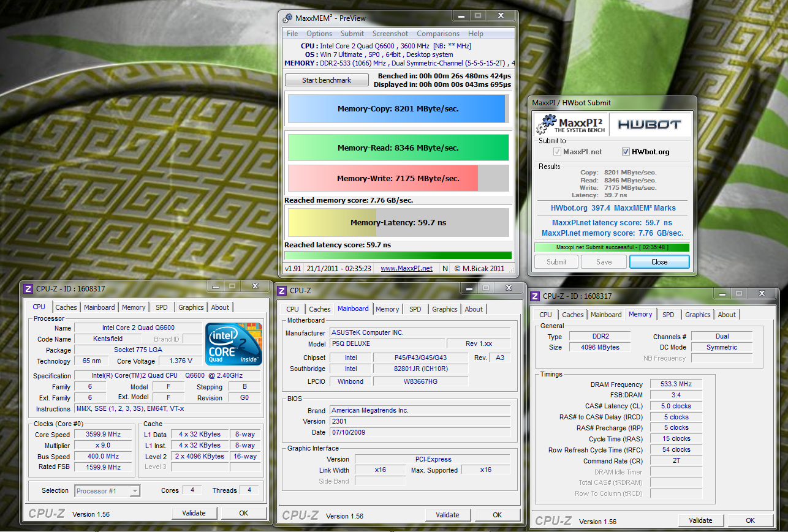Viewport: 788px width, 532px height.
Task: Click the Memory-Latency 59.7 ns bar
Action: click(x=398, y=223)
